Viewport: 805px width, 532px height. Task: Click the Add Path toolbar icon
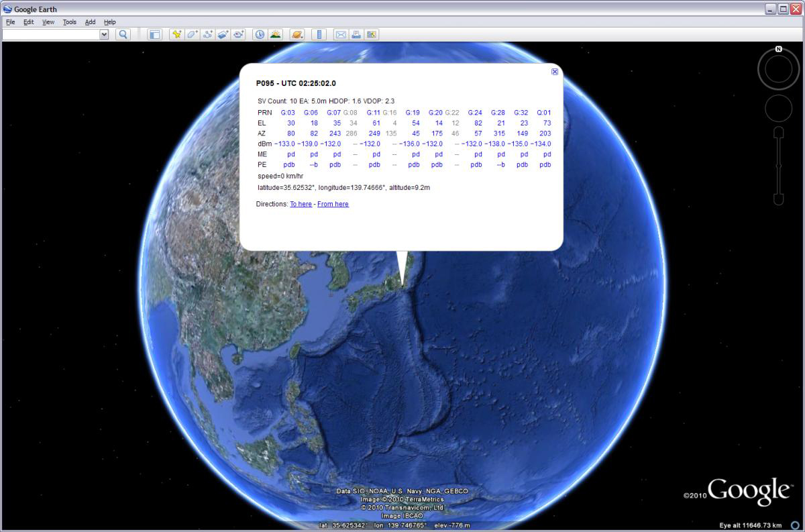(207, 34)
